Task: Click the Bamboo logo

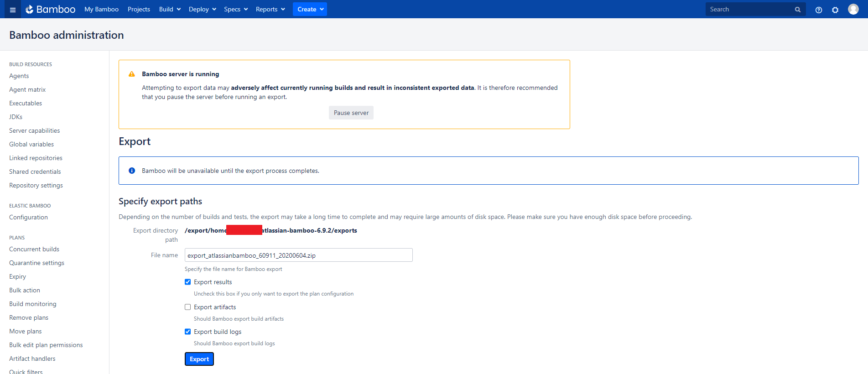Action: pos(50,9)
